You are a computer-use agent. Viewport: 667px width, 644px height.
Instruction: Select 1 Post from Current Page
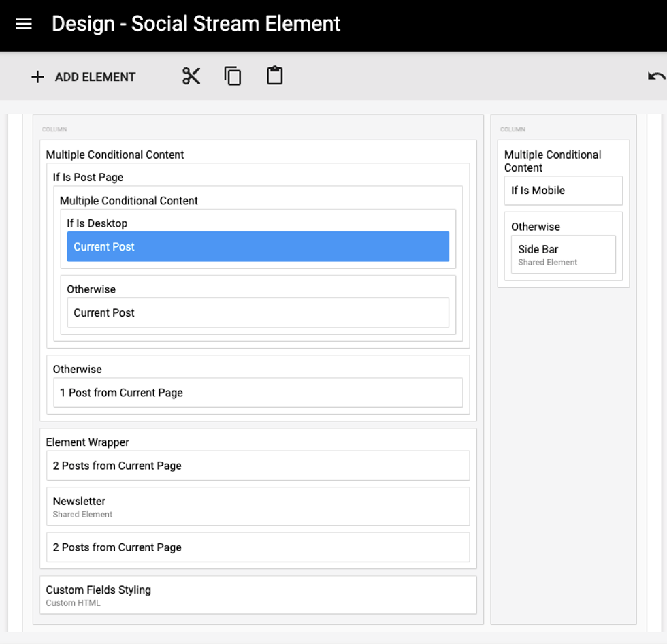258,393
